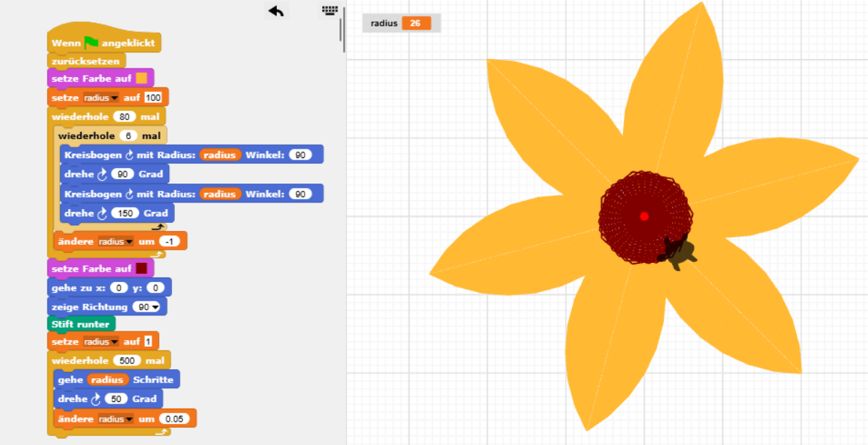Open the direction dropdown in 'zeige Richtung 90'
Image resolution: width=868 pixels, height=445 pixels.
coord(149,307)
